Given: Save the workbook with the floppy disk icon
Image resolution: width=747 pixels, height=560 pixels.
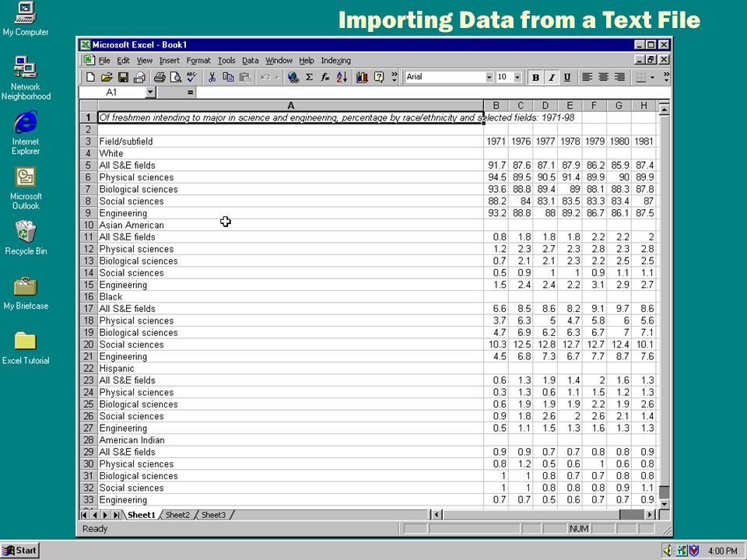Looking at the screenshot, I should click(x=123, y=77).
